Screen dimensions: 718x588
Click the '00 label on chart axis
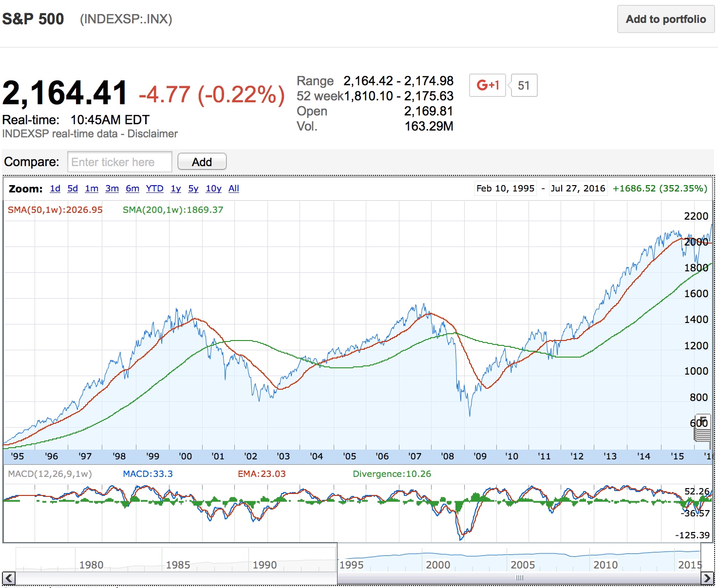[185, 456]
